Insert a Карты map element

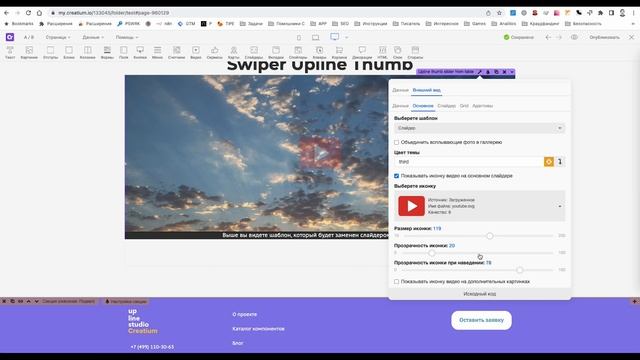[x=233, y=53]
